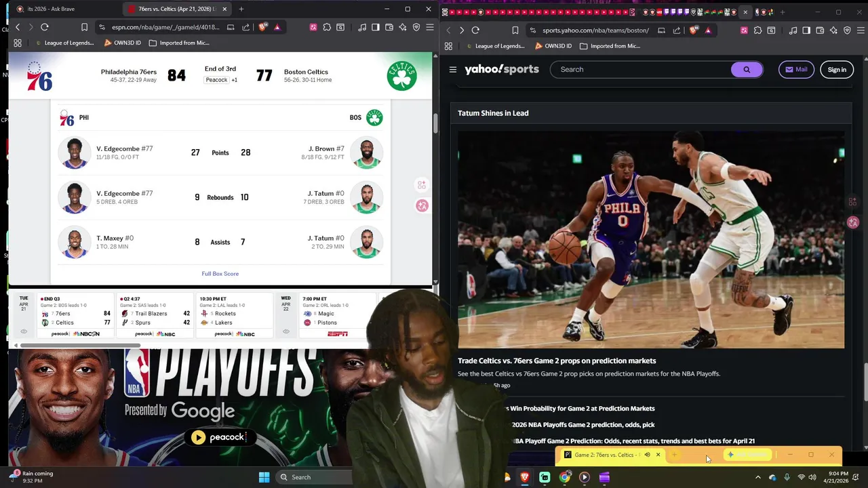Close the active tab in the Yahoo window
Image resolution: width=868 pixels, height=488 pixels.
[745, 12]
